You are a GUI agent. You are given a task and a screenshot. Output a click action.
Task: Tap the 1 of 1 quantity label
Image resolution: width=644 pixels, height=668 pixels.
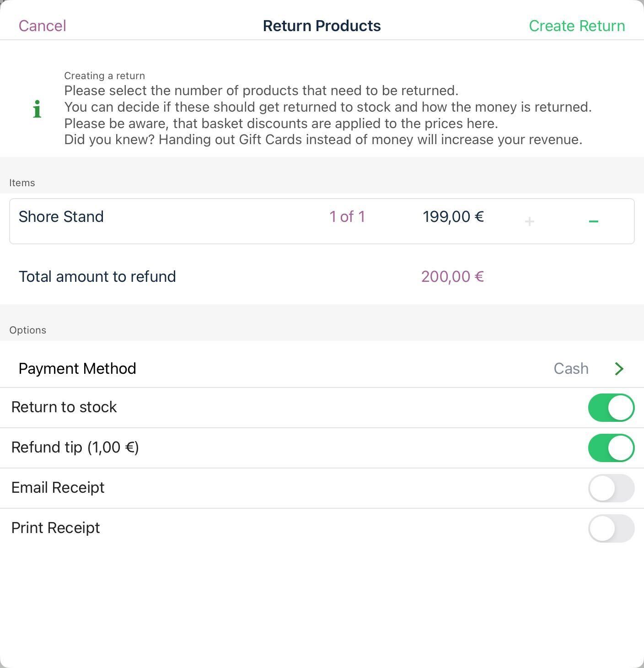(347, 216)
